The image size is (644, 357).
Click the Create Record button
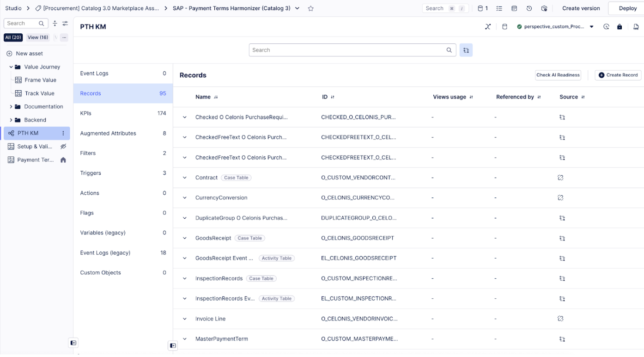(x=618, y=75)
